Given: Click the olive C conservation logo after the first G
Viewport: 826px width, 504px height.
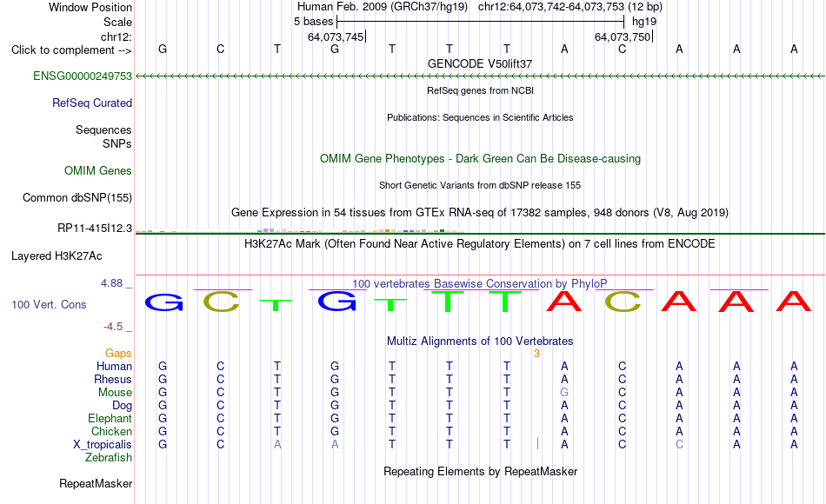Looking at the screenshot, I should coord(221,302).
